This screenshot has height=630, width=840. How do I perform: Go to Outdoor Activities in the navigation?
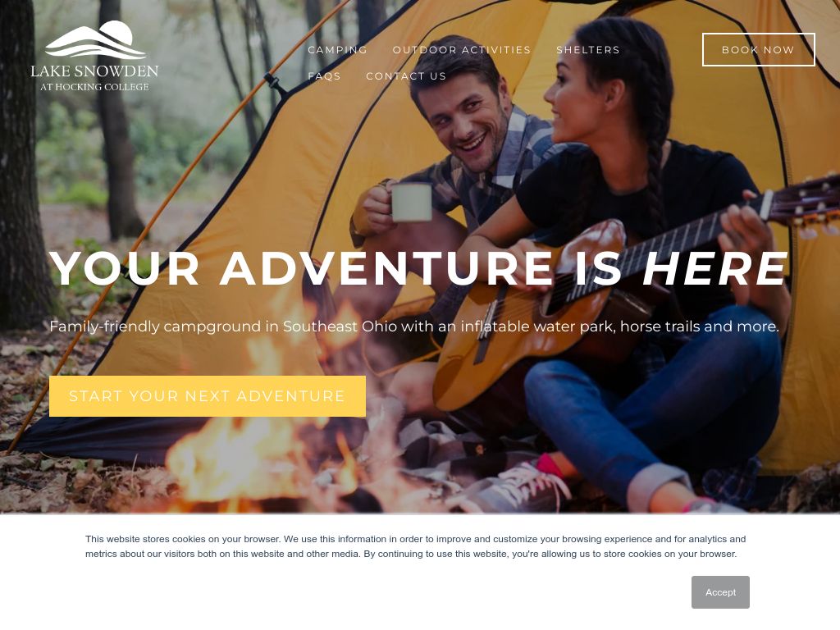pyautogui.click(x=462, y=50)
